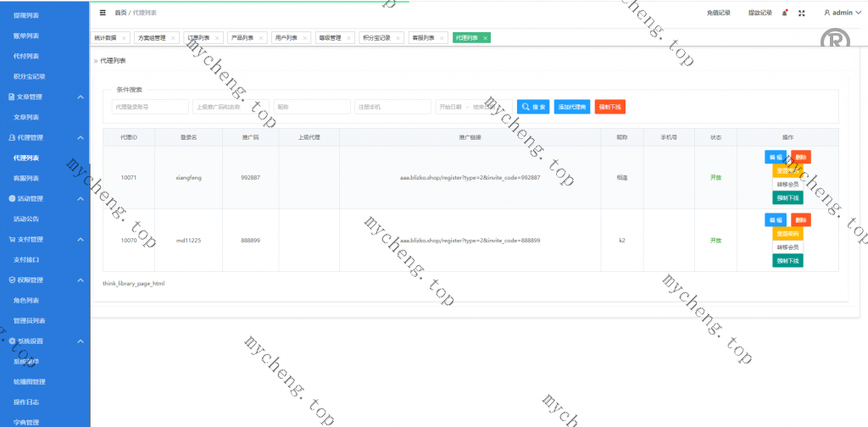Close the active 代理列表 tab
868x427 pixels.
coord(485,38)
